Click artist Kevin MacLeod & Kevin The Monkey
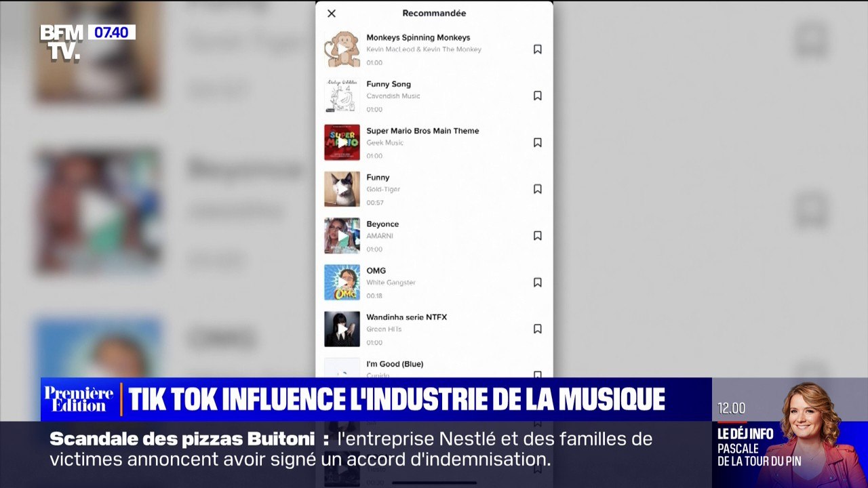Viewport: 868px width, 488px height. [424, 49]
